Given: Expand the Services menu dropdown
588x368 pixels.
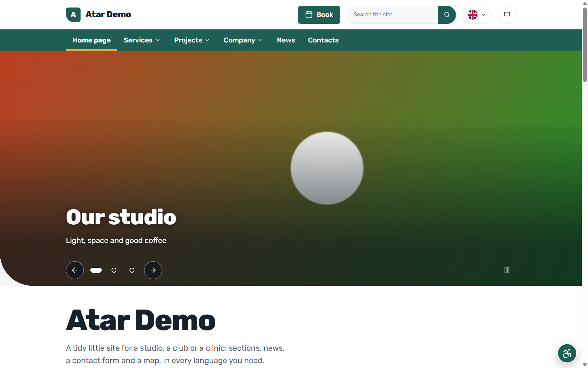Looking at the screenshot, I should pos(142,40).
